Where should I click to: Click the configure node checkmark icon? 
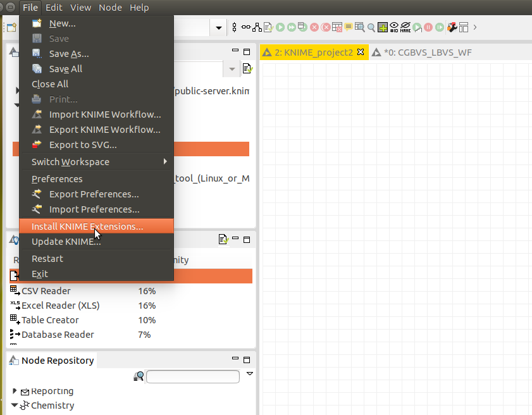(x=268, y=27)
